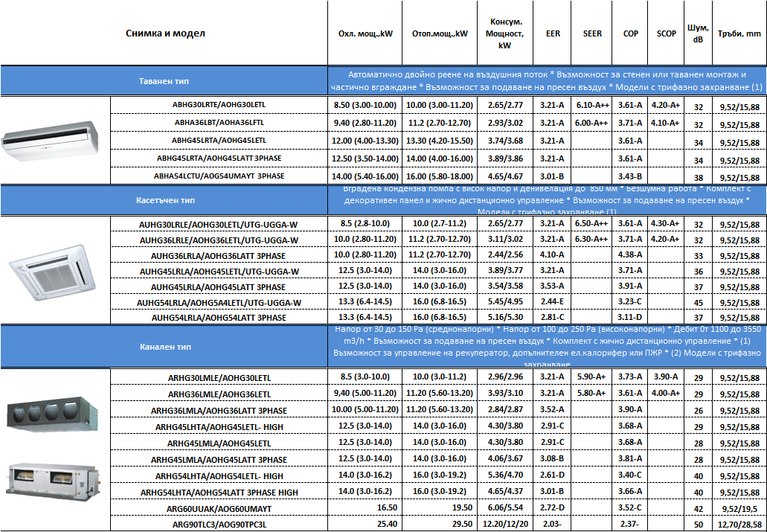Image resolution: width=767 pixels, height=532 pixels.
Task: Click the cassette-type air conditioner product image
Action: 51,272
